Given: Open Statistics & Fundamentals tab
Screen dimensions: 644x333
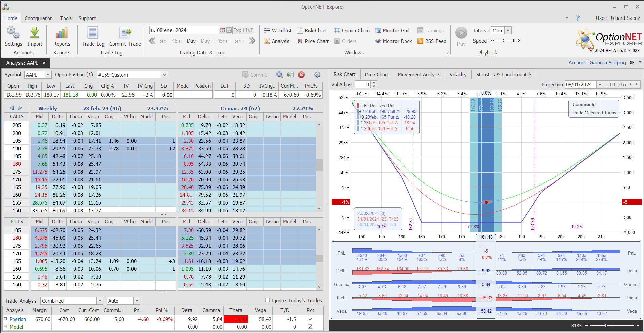Looking at the screenshot, I should point(504,75).
